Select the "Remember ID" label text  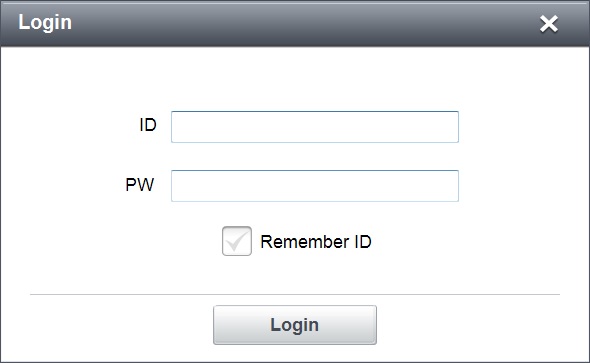click(x=316, y=241)
